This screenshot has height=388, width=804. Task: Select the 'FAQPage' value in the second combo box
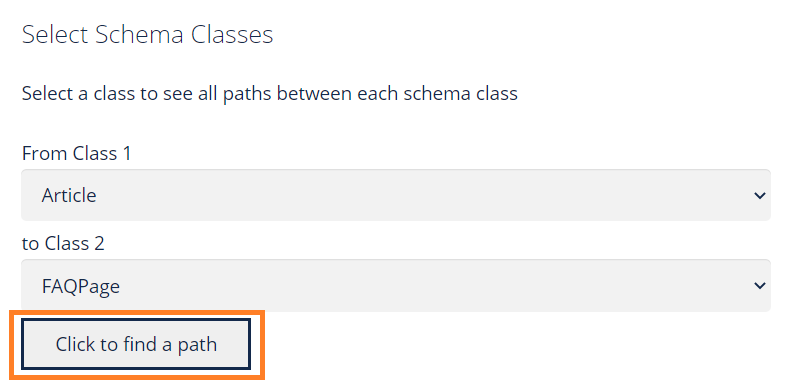81,286
